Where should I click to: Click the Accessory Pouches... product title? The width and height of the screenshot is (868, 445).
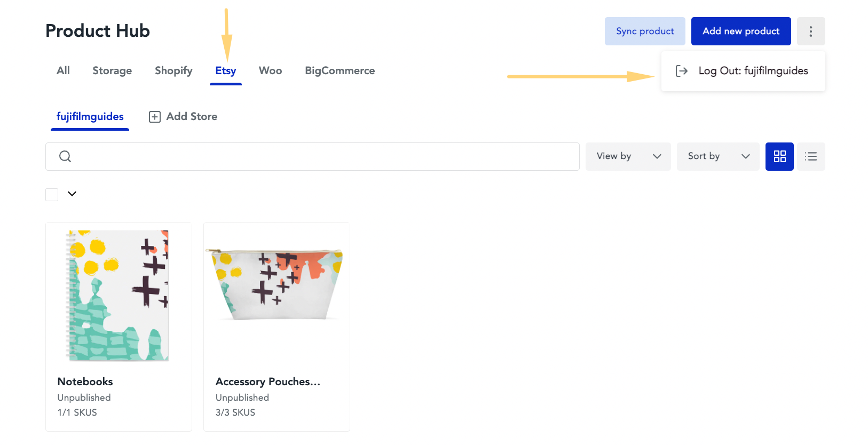pos(268,382)
